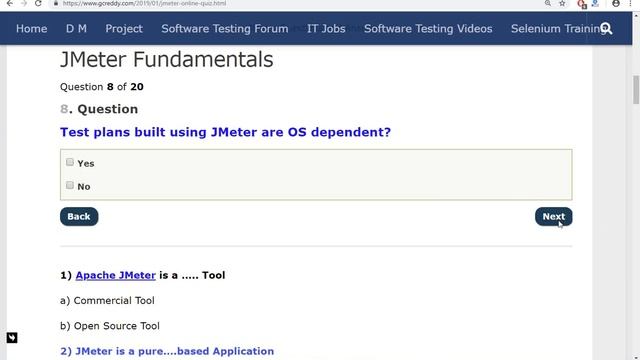Screen dimensions: 640x360
Task: Open the Home menu item
Action: coord(31,29)
